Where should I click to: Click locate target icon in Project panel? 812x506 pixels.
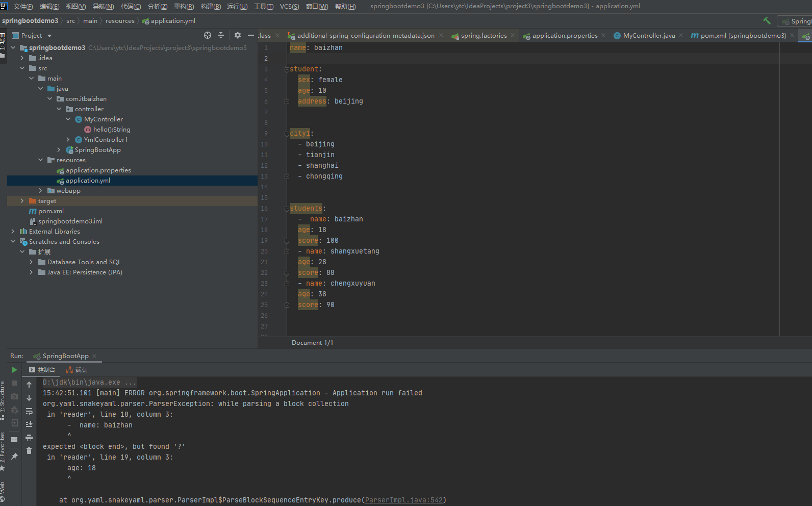(208, 35)
